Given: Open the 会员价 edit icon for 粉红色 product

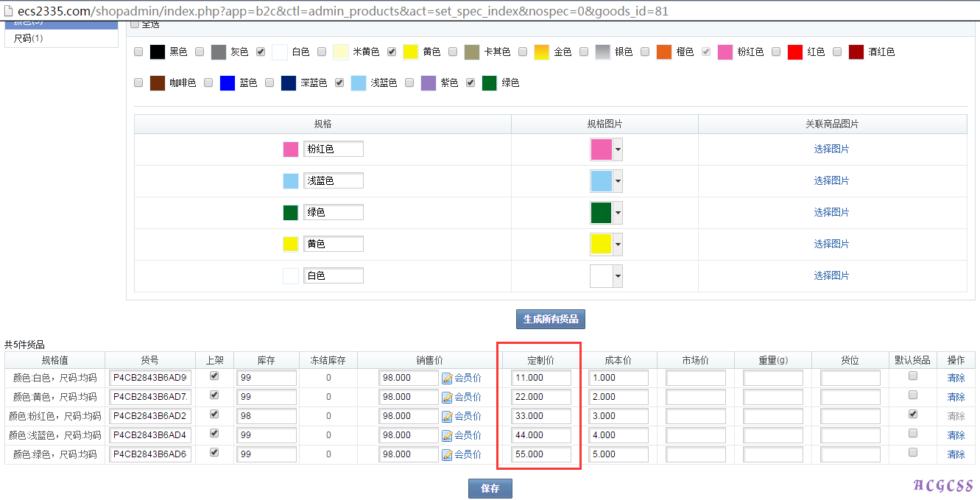Looking at the screenshot, I should tap(447, 416).
